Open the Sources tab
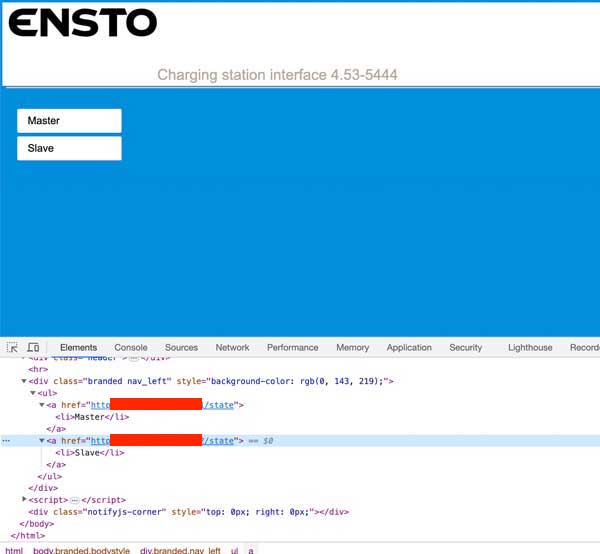The height and width of the screenshot is (554, 600). coord(181,347)
